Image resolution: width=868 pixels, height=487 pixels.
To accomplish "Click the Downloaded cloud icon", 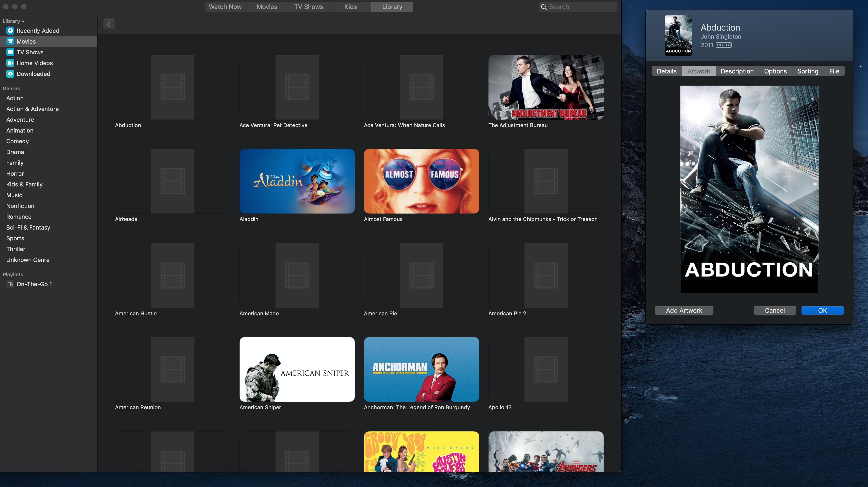I will pos(10,74).
